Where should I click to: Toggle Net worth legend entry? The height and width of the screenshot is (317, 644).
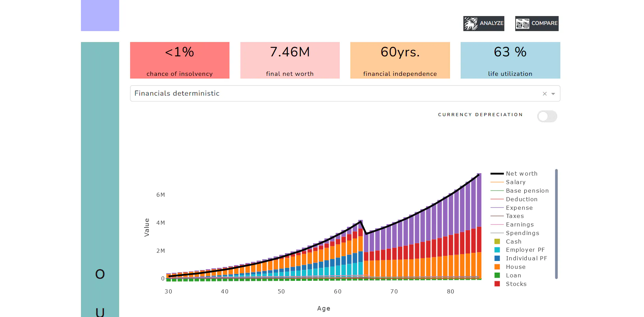(x=521, y=174)
